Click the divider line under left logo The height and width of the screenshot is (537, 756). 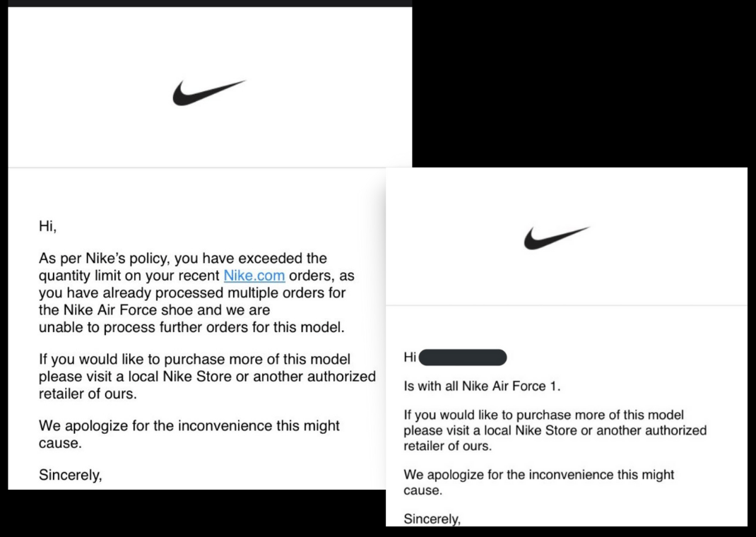(x=209, y=167)
